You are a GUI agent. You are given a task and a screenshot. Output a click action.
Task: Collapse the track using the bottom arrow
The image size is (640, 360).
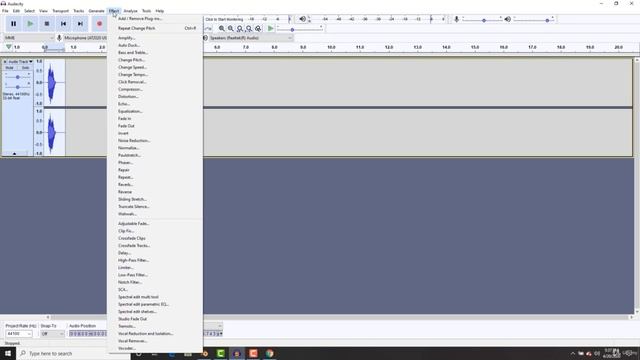tap(15, 153)
